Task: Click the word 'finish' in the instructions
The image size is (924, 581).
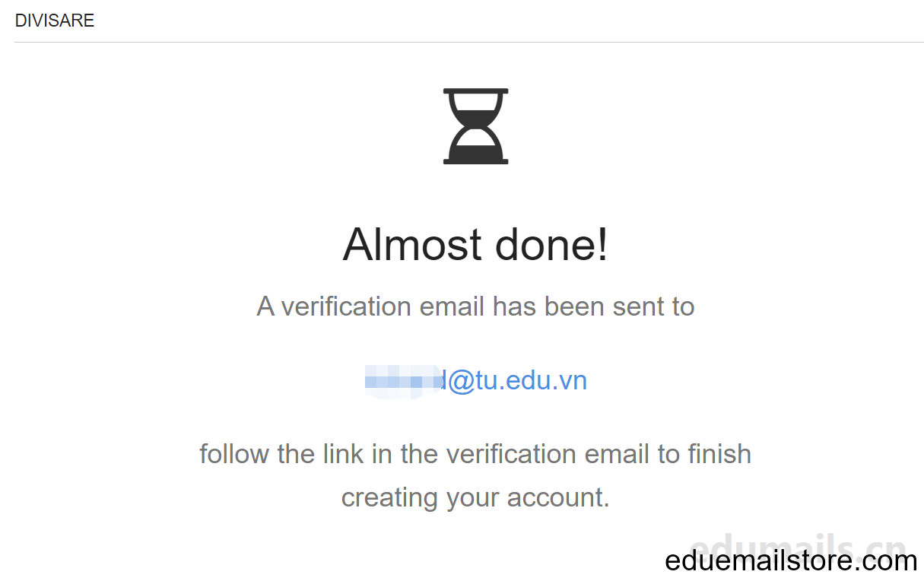Action: 719,454
